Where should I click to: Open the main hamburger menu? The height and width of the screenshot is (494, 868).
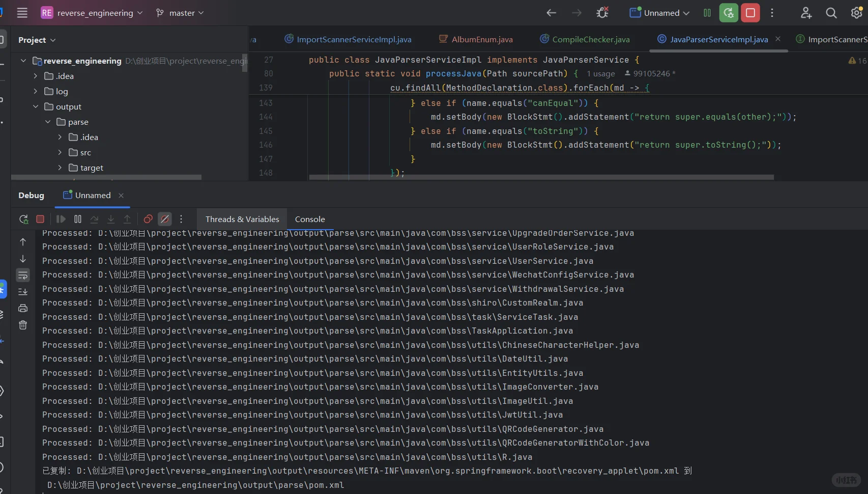tap(22, 13)
